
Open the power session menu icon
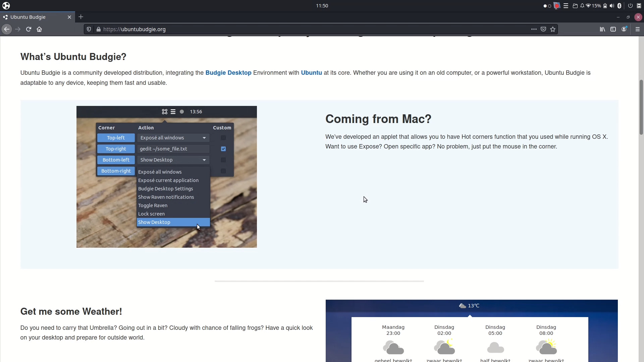coord(630,6)
